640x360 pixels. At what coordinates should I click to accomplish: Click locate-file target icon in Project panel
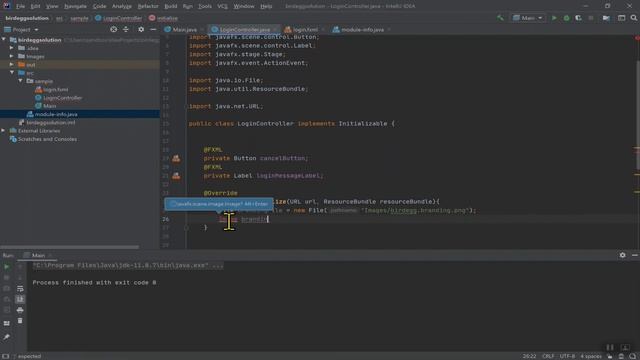tap(113, 29)
